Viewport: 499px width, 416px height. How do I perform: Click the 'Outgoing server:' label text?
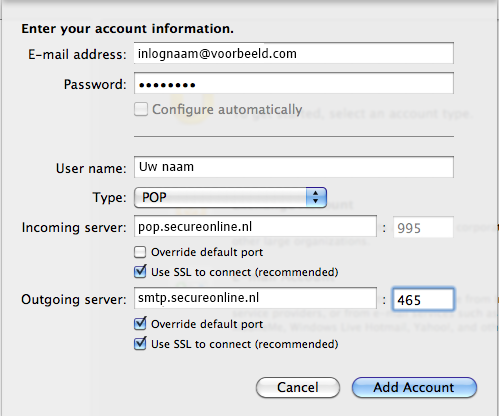coord(74,299)
